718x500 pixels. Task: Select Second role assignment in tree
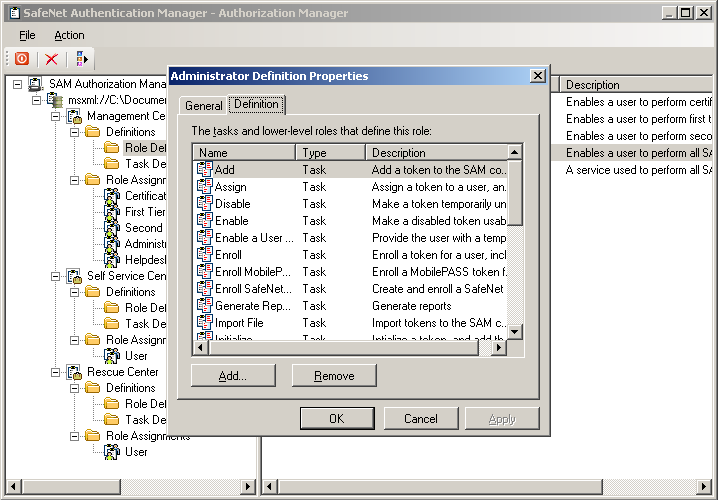click(144, 228)
